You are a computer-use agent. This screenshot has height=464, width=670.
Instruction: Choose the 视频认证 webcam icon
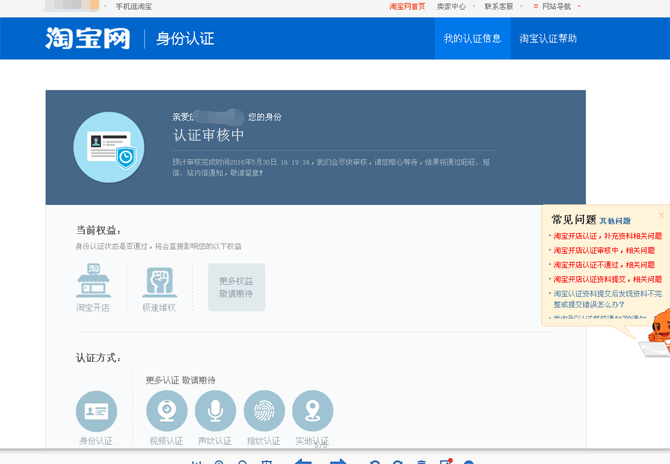pos(167,411)
